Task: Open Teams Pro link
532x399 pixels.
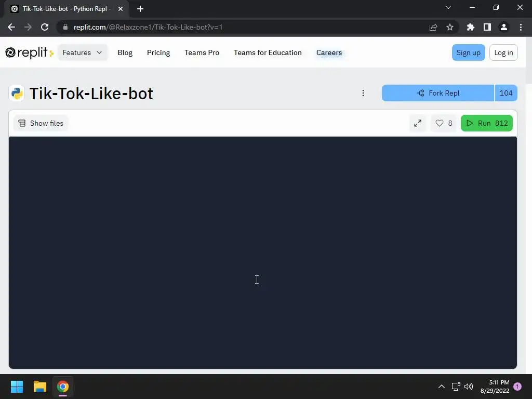Action: tap(202, 52)
